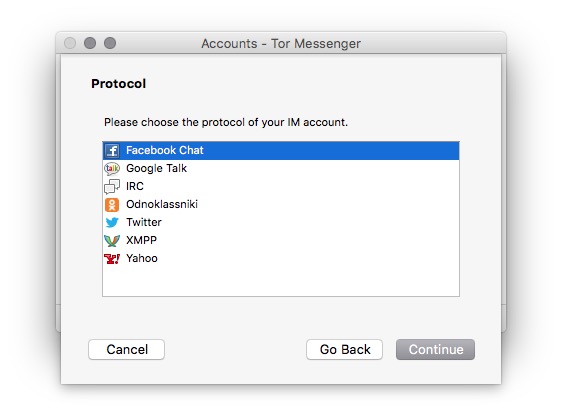This screenshot has height=412, width=562.
Task: Go Back to the previous step
Action: [x=344, y=349]
